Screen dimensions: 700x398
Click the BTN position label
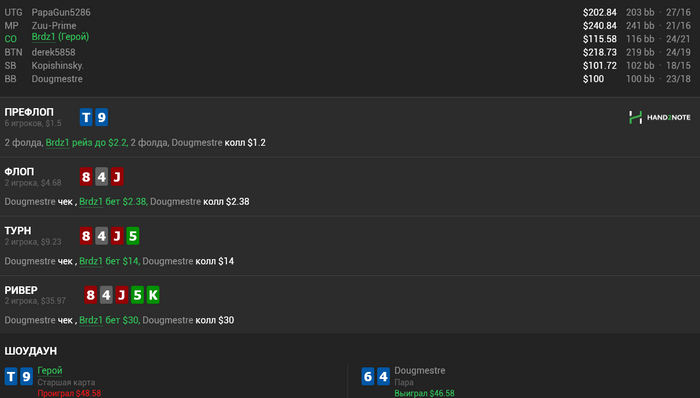(13, 52)
